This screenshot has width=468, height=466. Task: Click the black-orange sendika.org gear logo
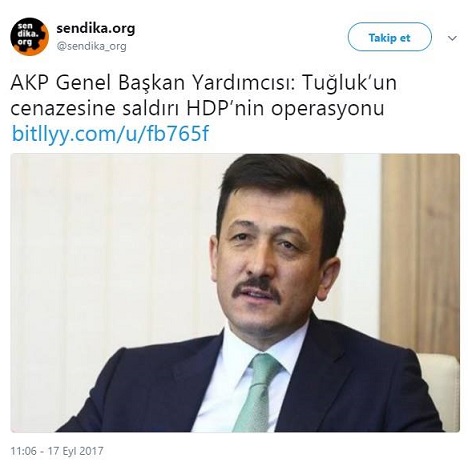tap(29, 36)
